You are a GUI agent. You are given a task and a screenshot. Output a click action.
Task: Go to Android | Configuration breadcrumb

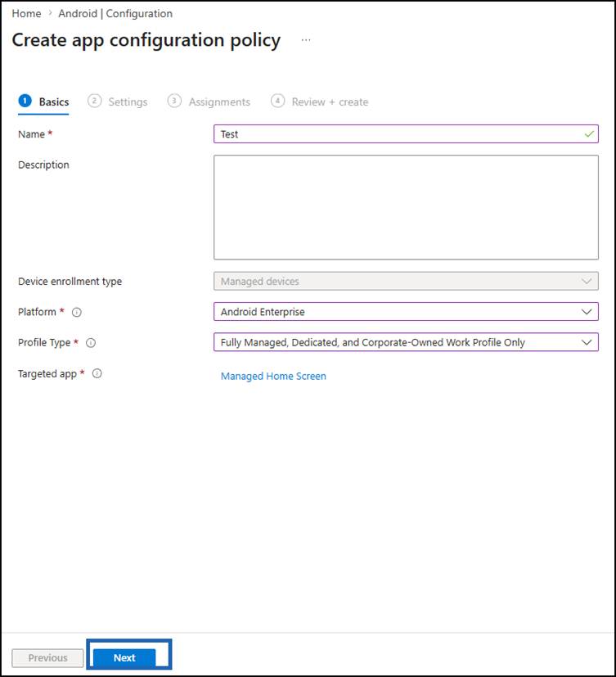coord(115,13)
